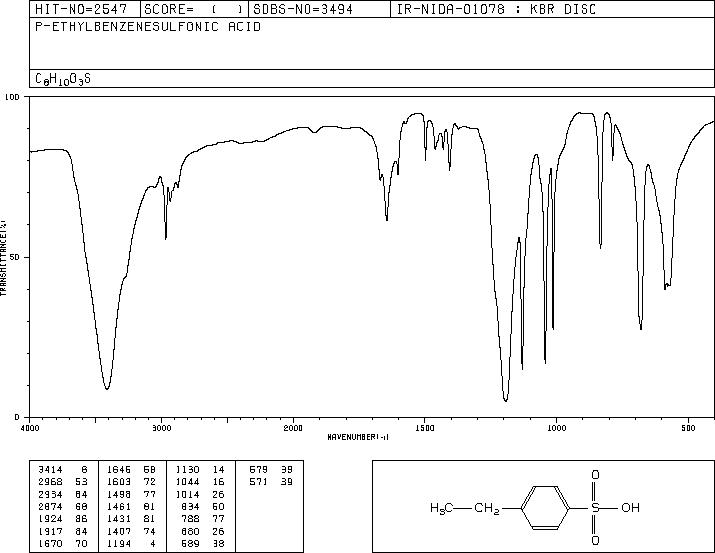Click the 2968 peak entry in table
This screenshot has height=553, width=715.
(63, 482)
